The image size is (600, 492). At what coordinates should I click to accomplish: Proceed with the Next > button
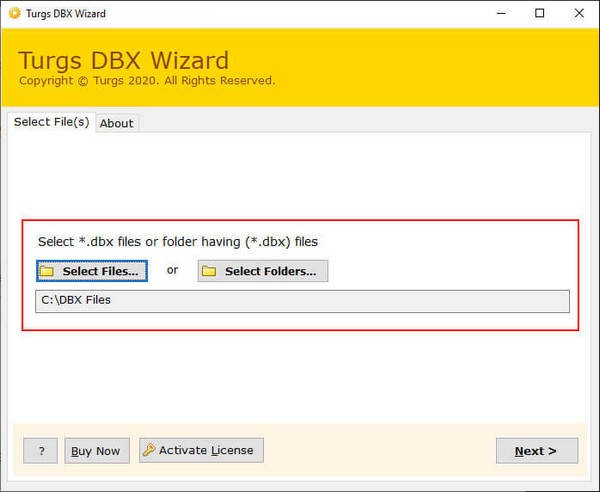(537, 451)
